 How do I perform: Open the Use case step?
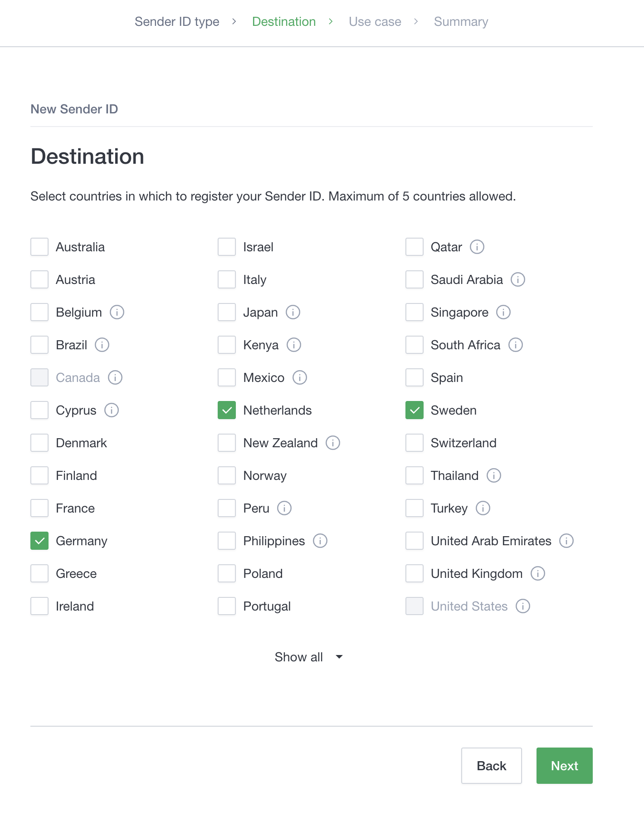(375, 22)
